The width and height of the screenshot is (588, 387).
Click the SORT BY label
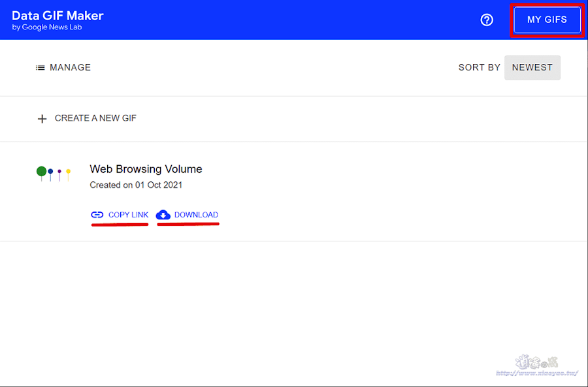479,67
